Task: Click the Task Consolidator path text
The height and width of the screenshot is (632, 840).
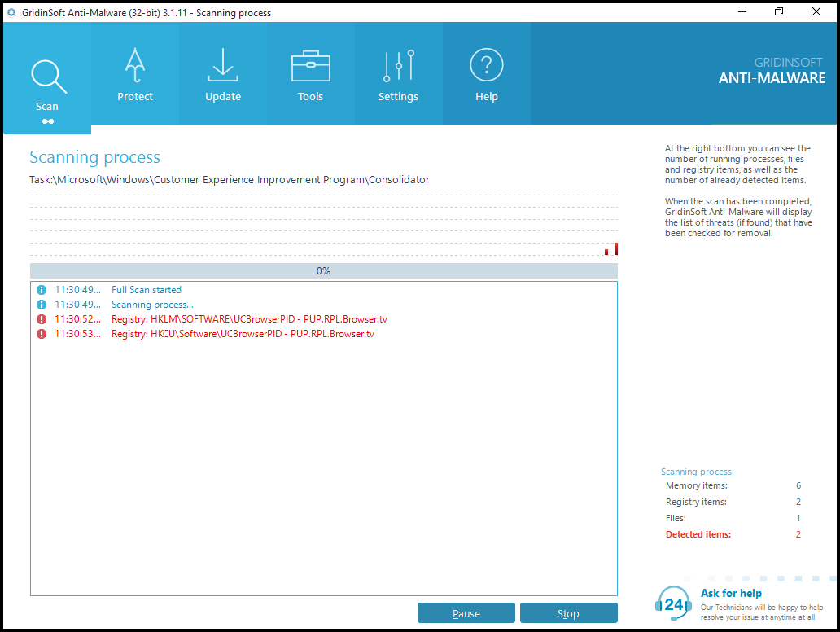Action: click(x=230, y=179)
